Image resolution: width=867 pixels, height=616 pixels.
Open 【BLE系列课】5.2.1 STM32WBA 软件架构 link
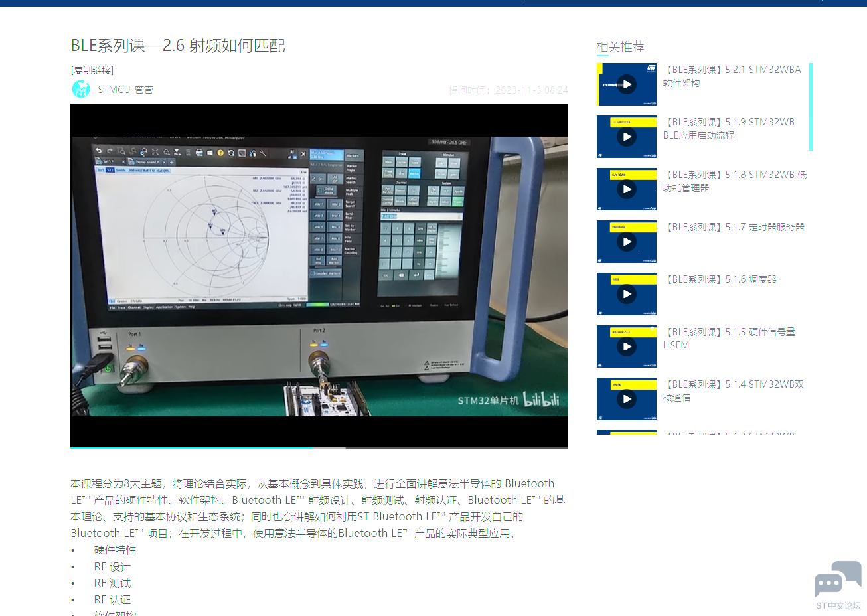click(x=732, y=76)
